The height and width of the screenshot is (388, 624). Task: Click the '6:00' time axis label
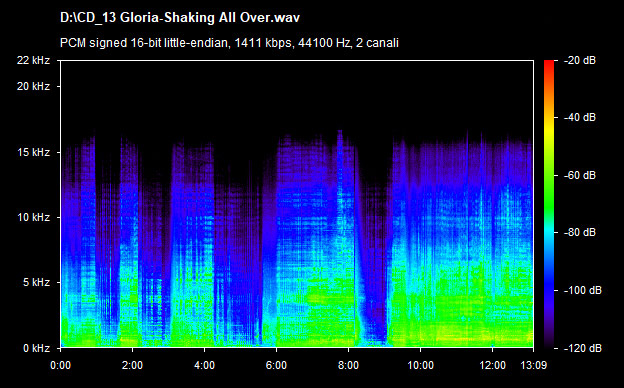tap(276, 365)
